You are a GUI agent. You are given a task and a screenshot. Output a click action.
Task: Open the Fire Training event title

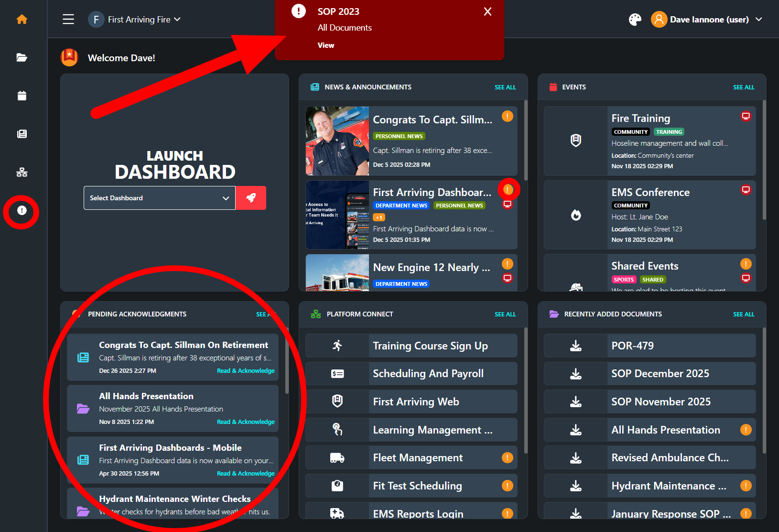tap(640, 119)
